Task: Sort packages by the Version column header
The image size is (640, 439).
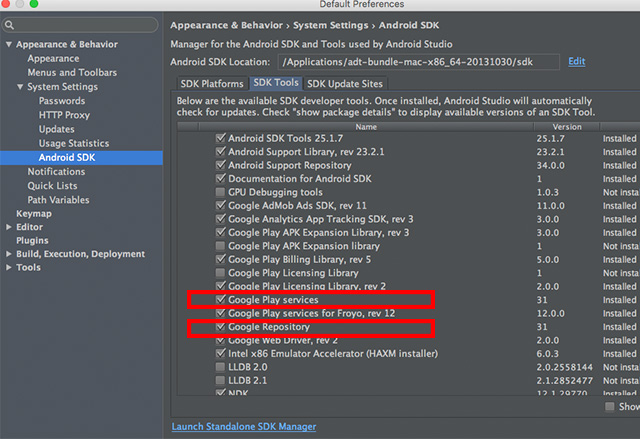Action: [x=566, y=127]
